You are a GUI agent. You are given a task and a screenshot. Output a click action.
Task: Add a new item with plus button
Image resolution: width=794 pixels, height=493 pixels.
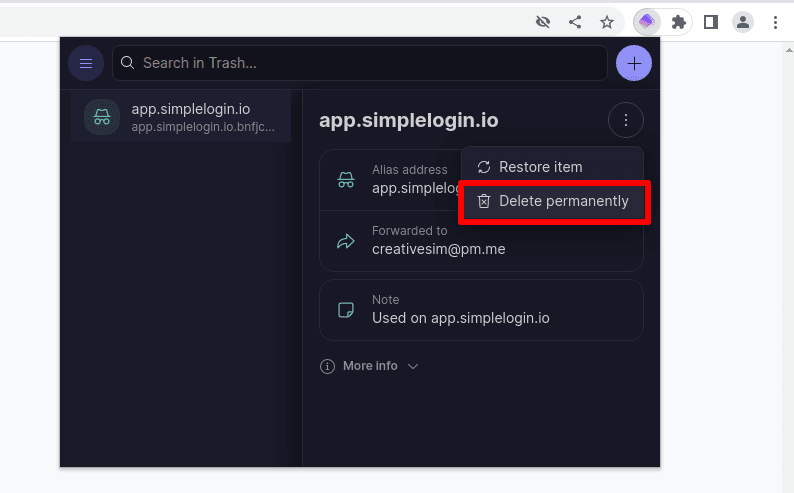click(633, 63)
